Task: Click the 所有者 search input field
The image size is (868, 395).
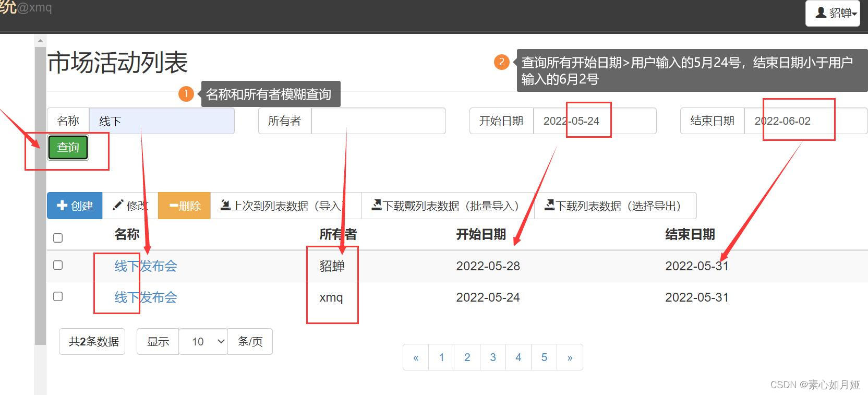Action: 378,121
